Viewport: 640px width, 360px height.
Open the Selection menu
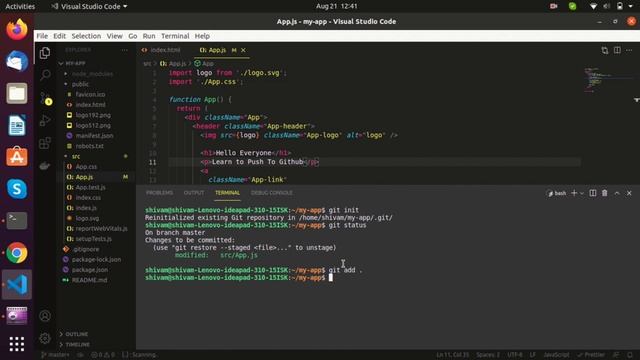point(86,36)
